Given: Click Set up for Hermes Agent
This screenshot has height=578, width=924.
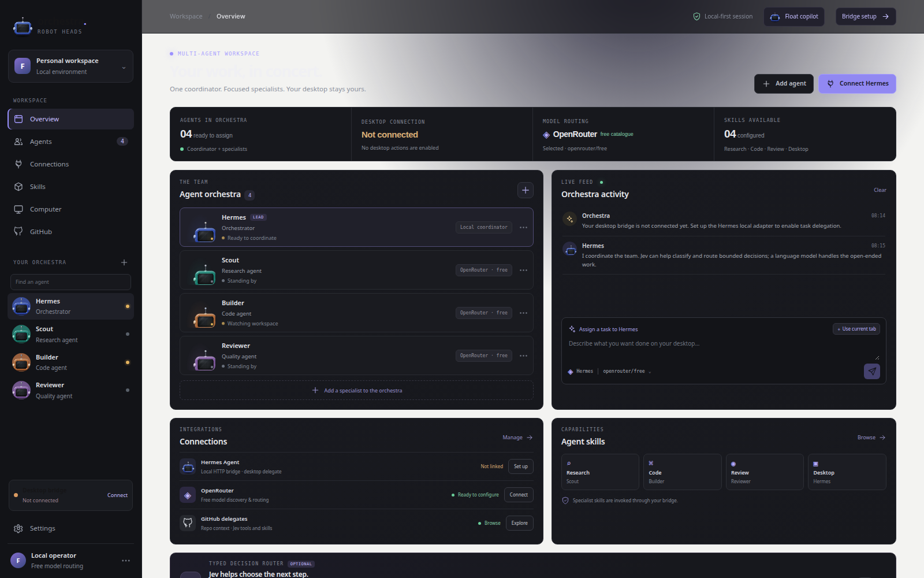Looking at the screenshot, I should click(x=521, y=466).
